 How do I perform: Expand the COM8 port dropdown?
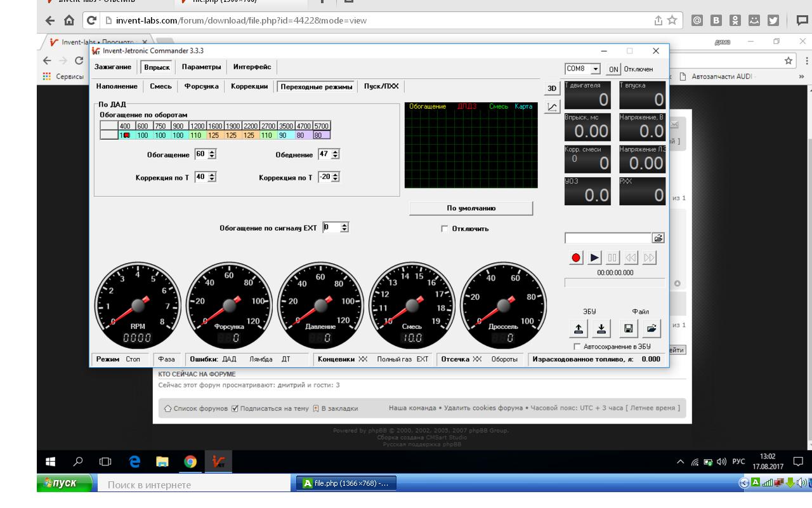pyautogui.click(x=596, y=69)
